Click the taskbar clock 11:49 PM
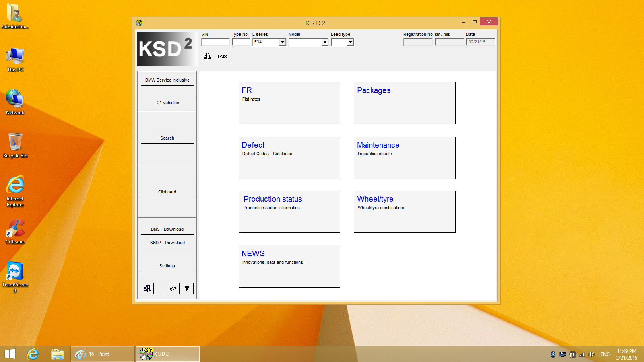Viewport: 644px width, 362px height. [627, 351]
